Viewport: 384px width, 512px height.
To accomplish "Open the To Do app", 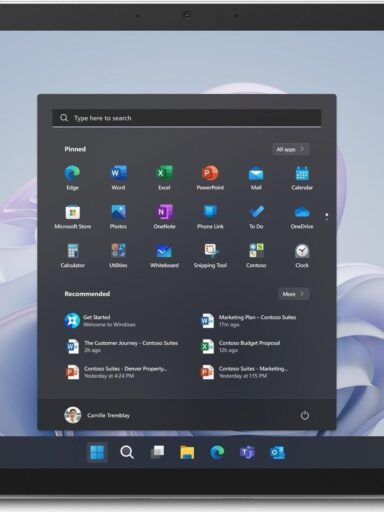I will [256, 217].
